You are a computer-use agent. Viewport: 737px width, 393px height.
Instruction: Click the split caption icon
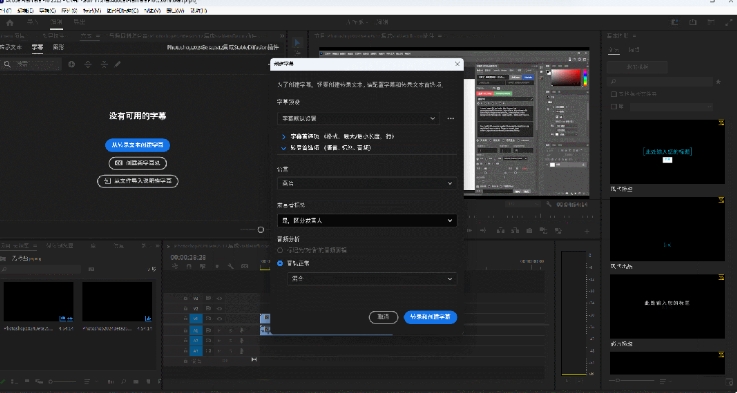(x=88, y=64)
